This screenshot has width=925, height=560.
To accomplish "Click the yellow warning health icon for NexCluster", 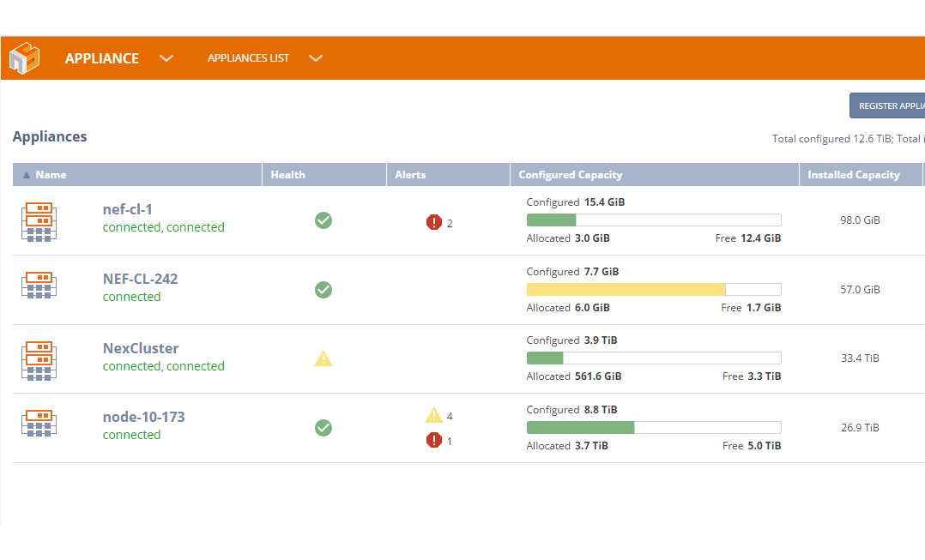I will [323, 358].
